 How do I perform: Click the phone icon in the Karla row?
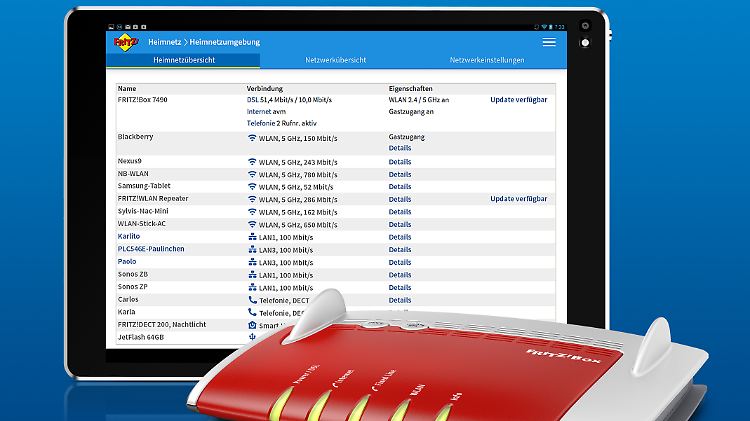click(253, 312)
